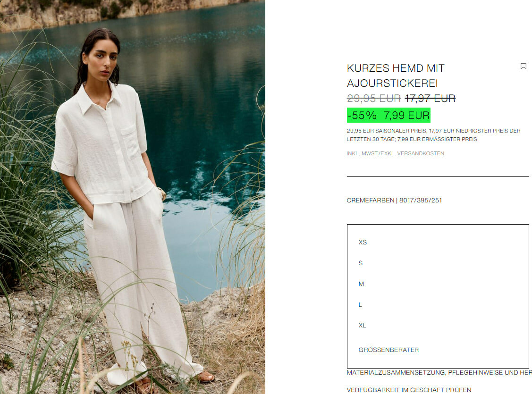Click the Cremefarben color reference text
Screen dimensions: 532x394
click(394, 200)
